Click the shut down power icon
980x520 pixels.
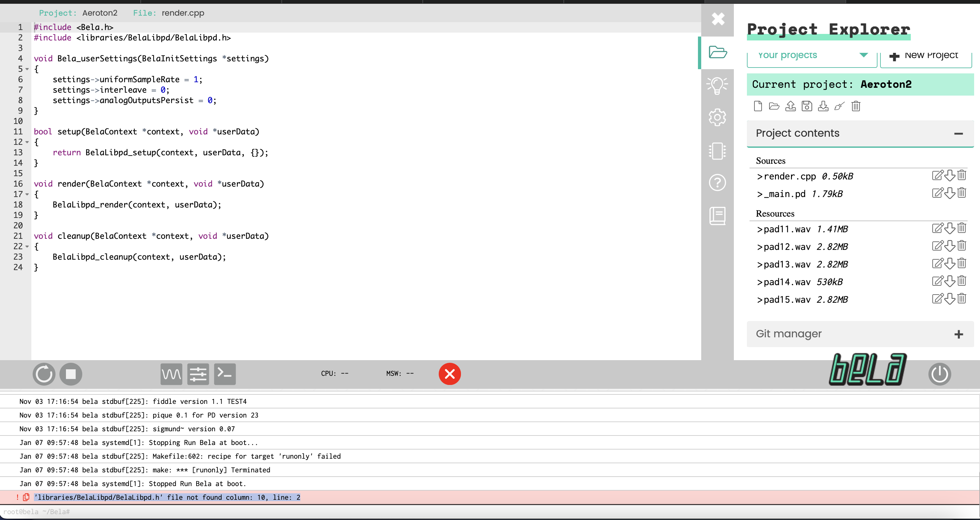click(x=939, y=374)
